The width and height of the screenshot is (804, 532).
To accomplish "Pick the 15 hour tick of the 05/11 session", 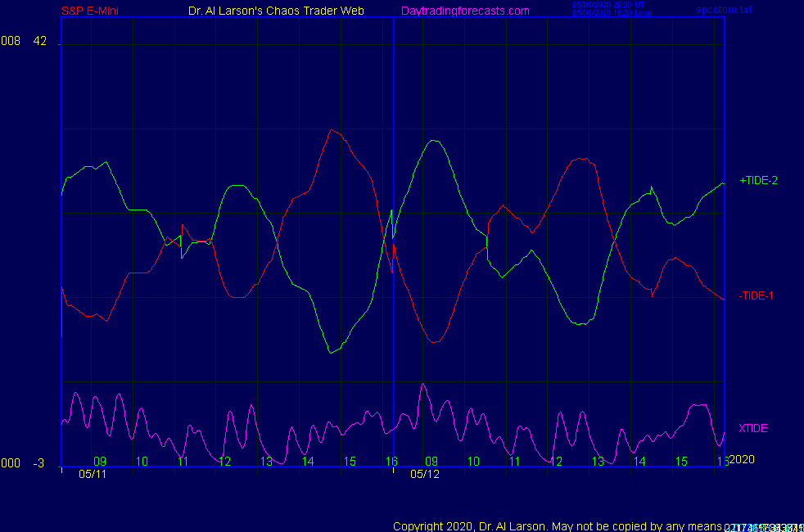I will [x=350, y=462].
